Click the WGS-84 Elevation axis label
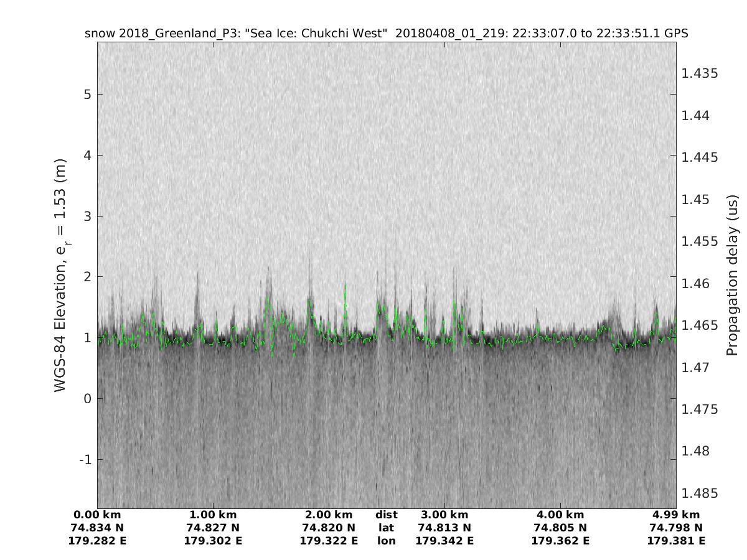Image resolution: width=747 pixels, height=560 pixels. (x=60, y=274)
